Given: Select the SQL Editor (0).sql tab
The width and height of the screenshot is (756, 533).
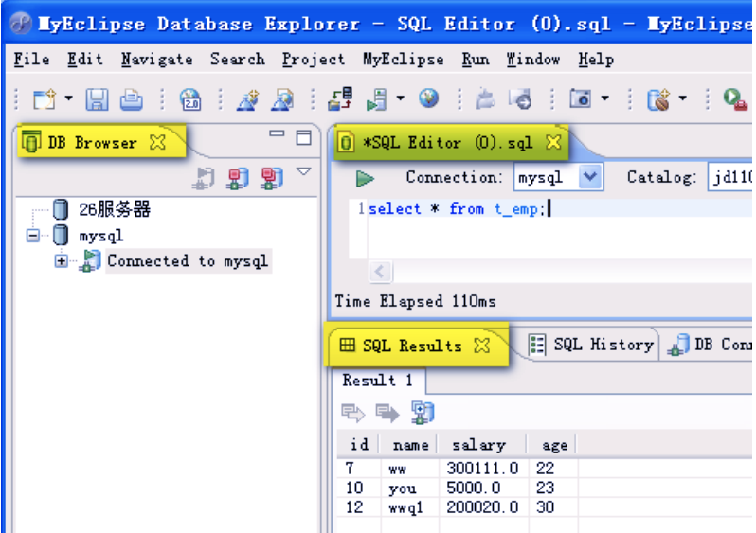Looking at the screenshot, I should click(x=447, y=143).
